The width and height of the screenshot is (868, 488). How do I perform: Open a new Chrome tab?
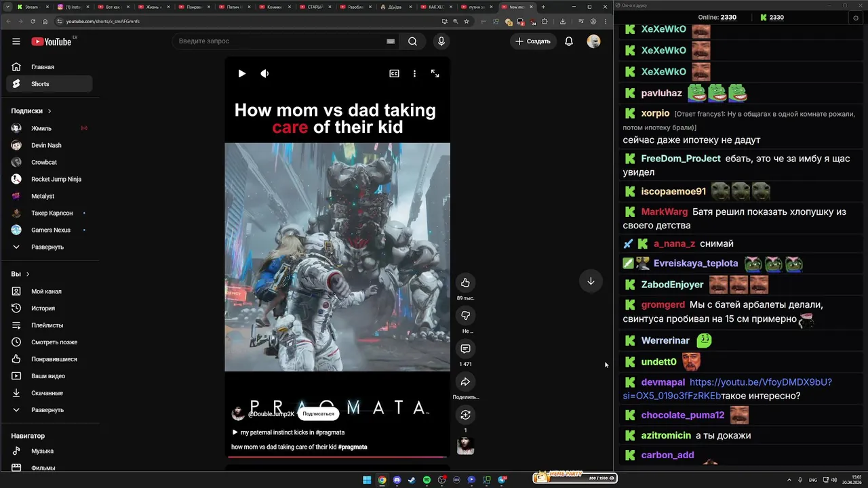click(543, 7)
